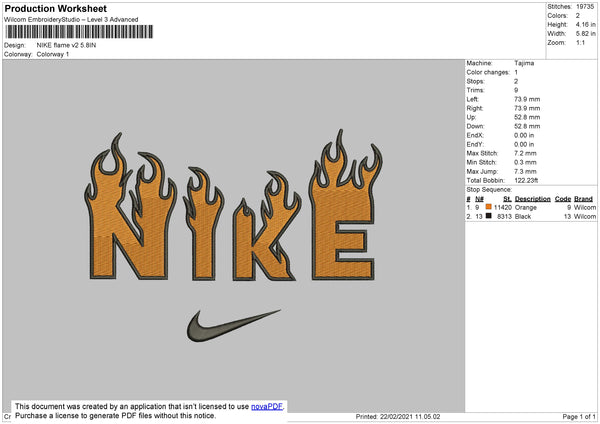Click the printed date '22/02/2021 11.05.02'
The height and width of the screenshot is (424, 600).
[410, 416]
